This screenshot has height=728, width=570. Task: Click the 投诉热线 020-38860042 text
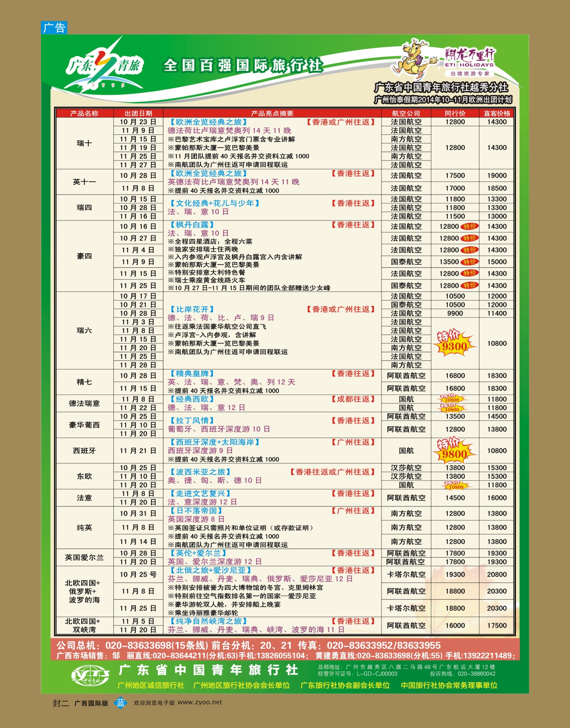pos(463,674)
